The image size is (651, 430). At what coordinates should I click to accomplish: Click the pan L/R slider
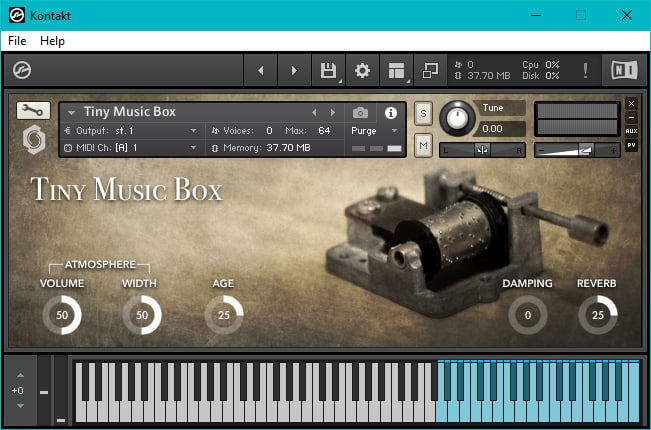point(482,150)
